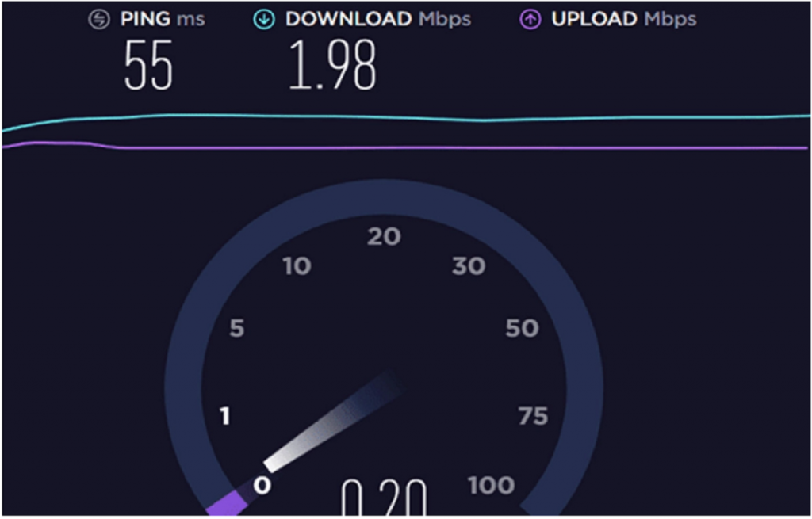The image size is (812, 519).
Task: Click the download result 1.98
Action: pos(332,67)
